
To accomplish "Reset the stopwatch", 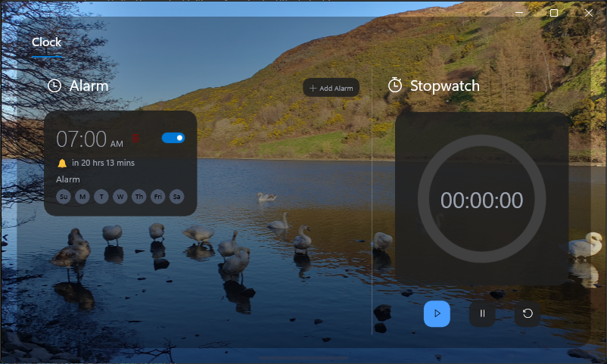I will (x=528, y=313).
